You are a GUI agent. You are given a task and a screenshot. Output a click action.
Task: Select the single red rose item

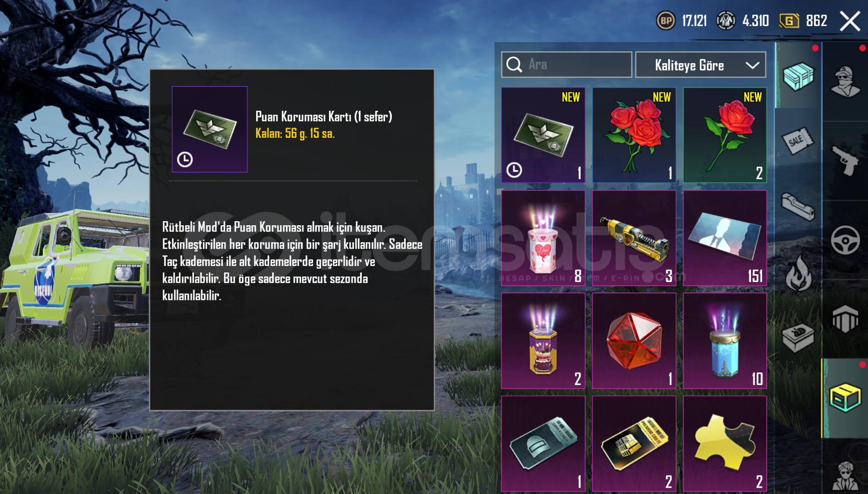pyautogui.click(x=725, y=135)
